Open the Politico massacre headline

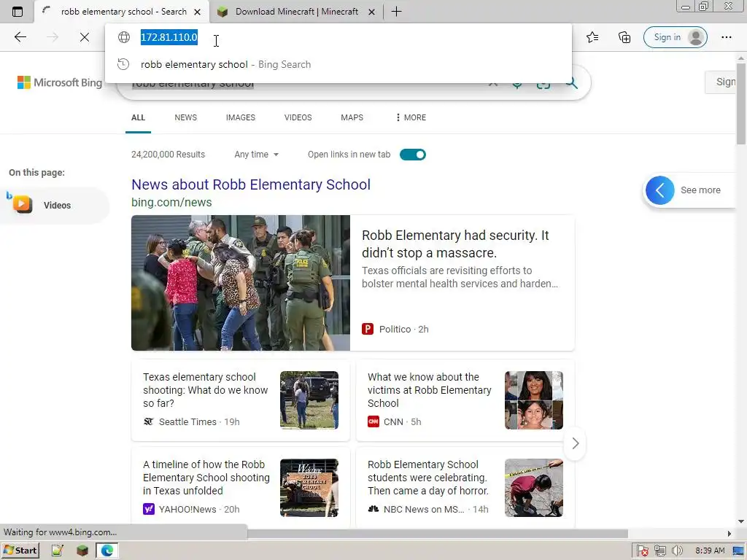(455, 244)
